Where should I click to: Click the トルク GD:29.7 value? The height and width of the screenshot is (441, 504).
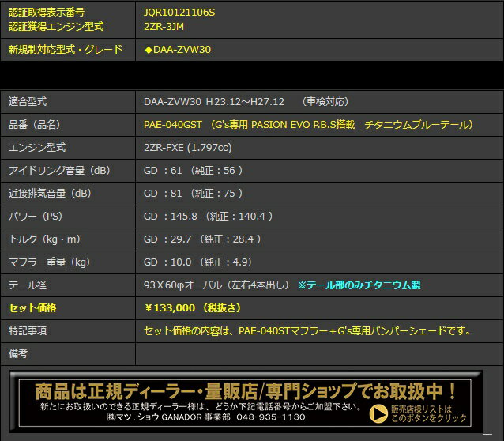pyautogui.click(x=202, y=239)
